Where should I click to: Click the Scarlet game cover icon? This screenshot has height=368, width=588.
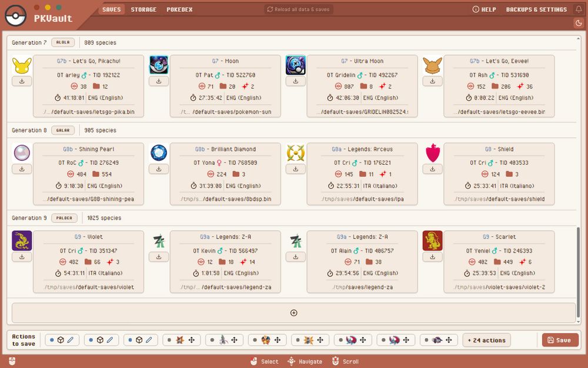[432, 241]
